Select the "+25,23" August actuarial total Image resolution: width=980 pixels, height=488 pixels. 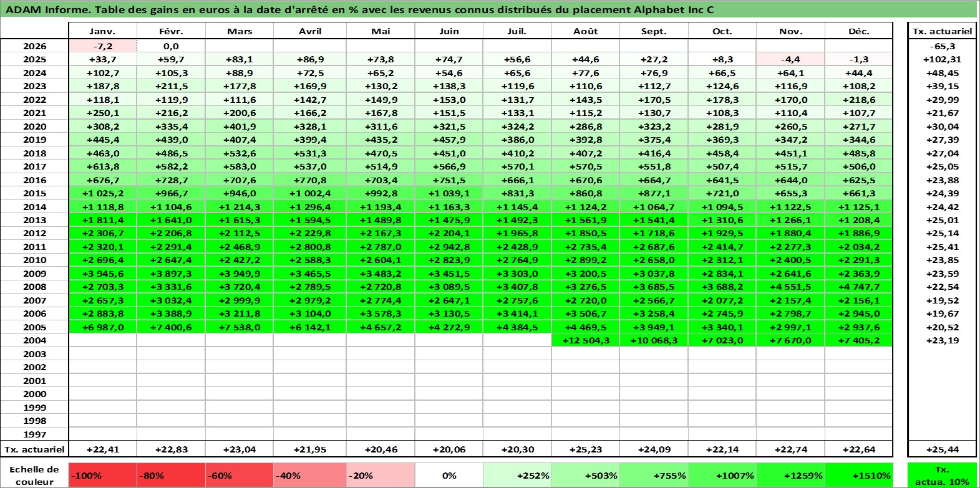click(586, 449)
